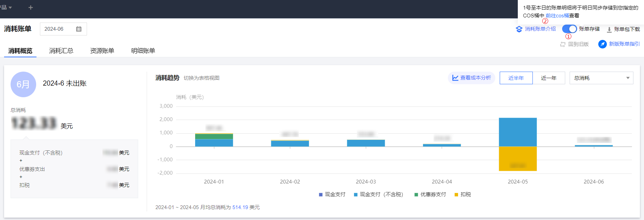644x220 pixels.
Task: Click the calendar icon in date field
Action: pos(79,29)
